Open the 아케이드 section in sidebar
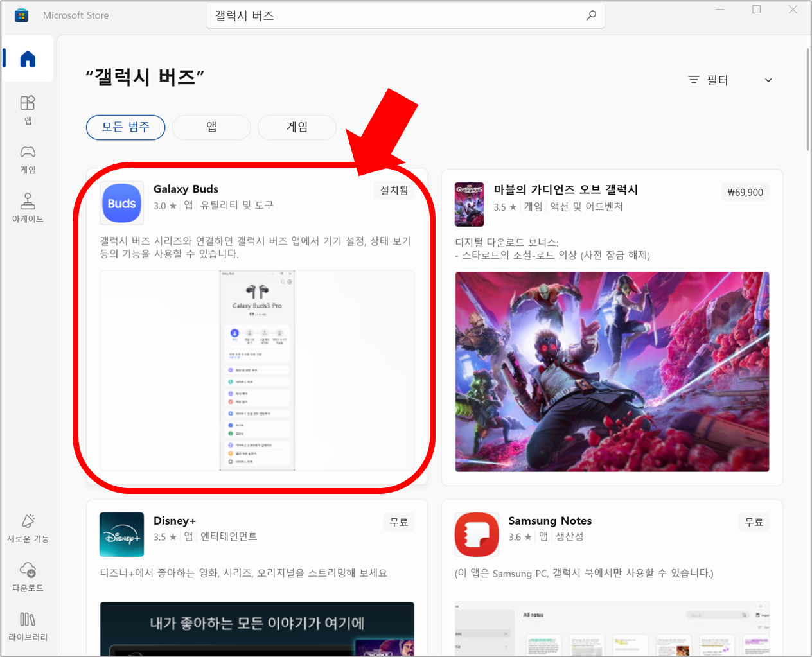Screen dimensions: 812x657 28,207
